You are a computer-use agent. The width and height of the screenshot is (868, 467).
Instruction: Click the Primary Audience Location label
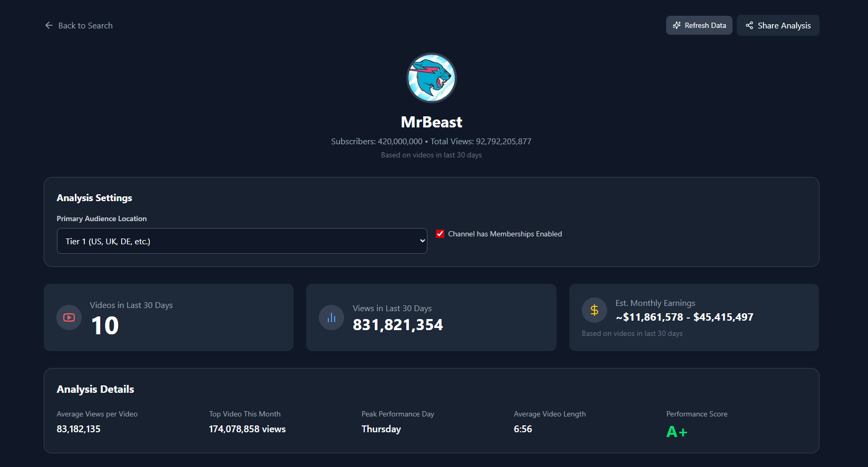coord(102,218)
